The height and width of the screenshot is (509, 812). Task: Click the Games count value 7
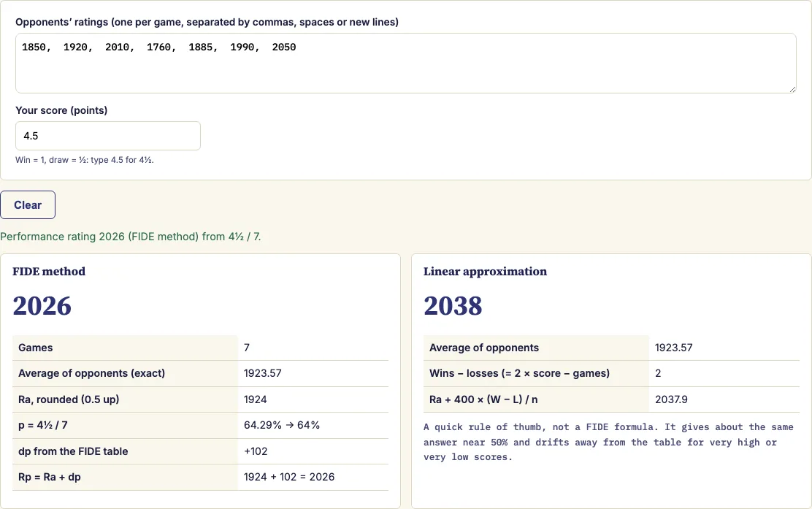click(247, 348)
